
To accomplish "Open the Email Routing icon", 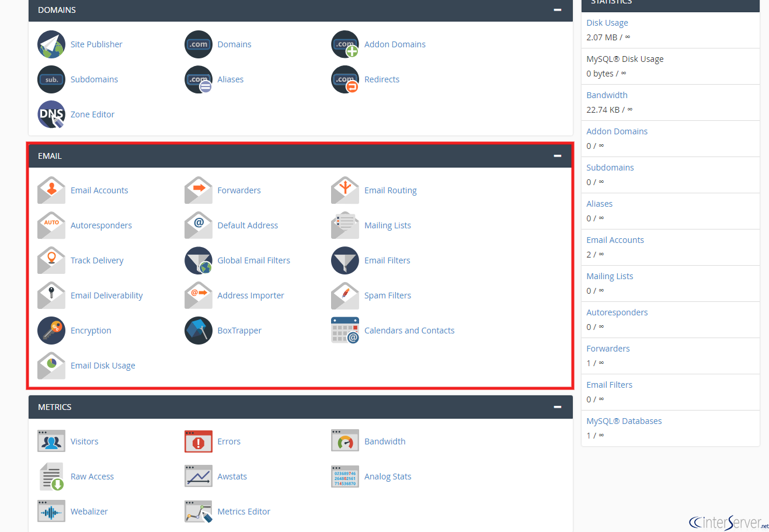I will coord(345,190).
